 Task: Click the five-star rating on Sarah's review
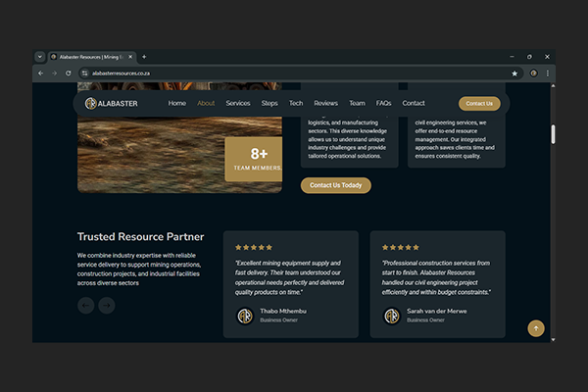[401, 247]
